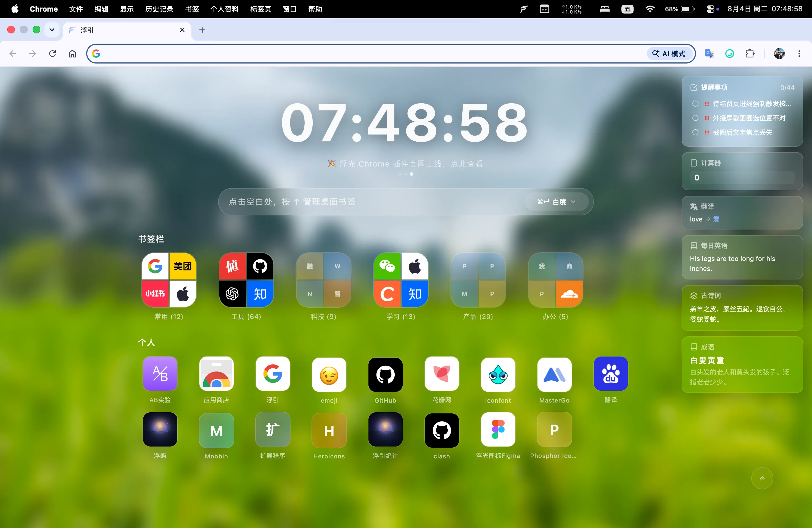Click the Google Translate toolbar icon
This screenshot has width=812, height=528.
pyautogui.click(x=710, y=54)
